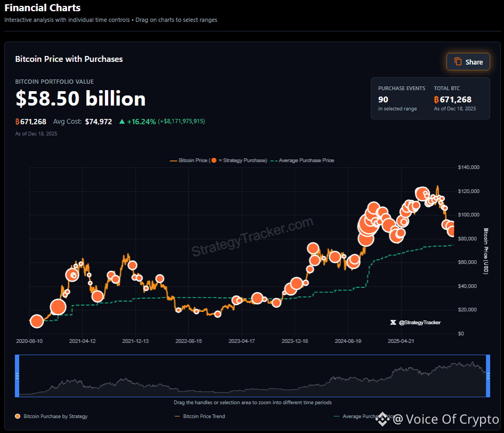
Task: Click the right blue range selector handle
Action: click(487, 376)
